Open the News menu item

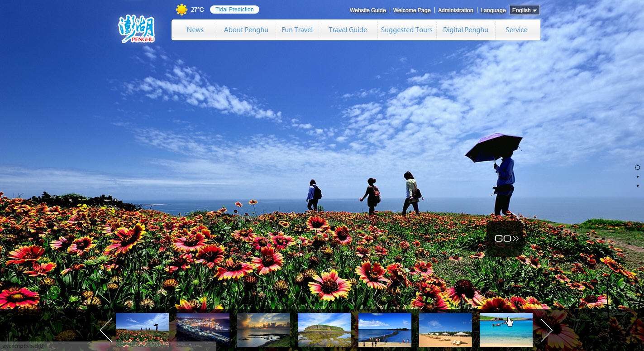(x=195, y=30)
